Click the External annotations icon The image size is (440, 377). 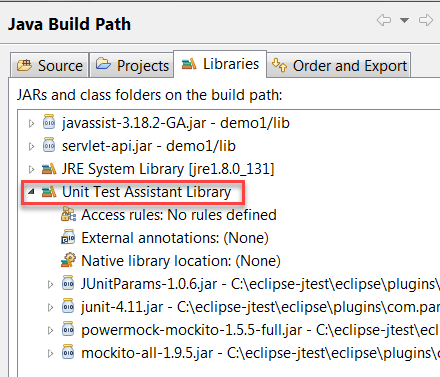68,237
